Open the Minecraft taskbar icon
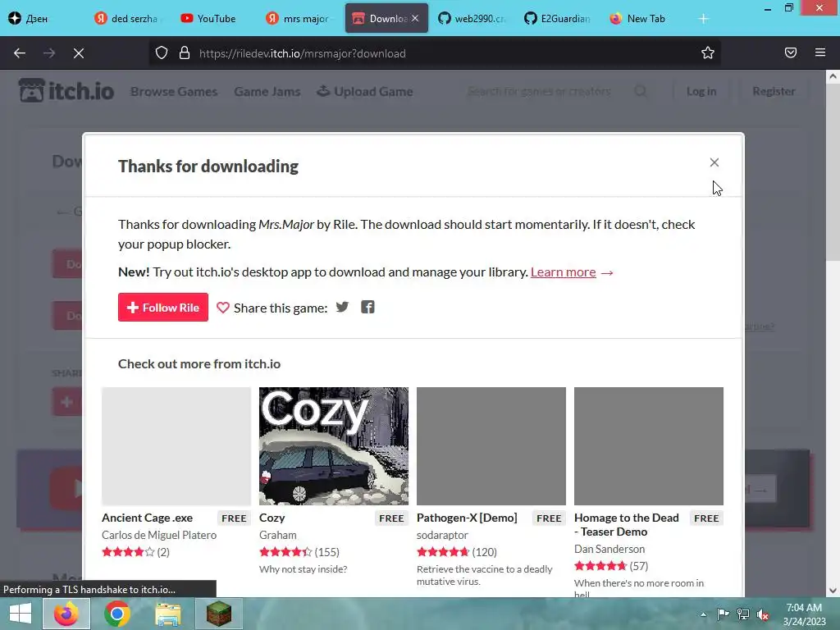 219,614
